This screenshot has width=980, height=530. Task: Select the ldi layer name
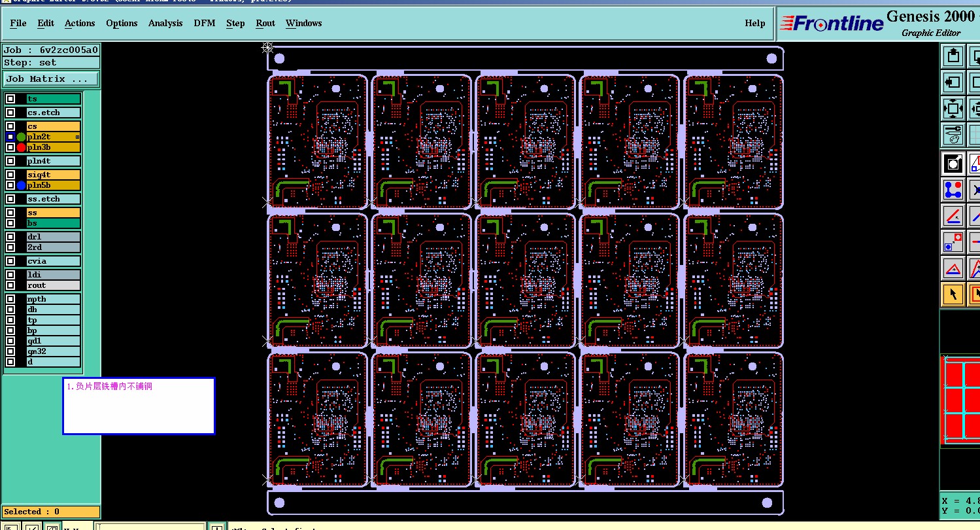54,275
